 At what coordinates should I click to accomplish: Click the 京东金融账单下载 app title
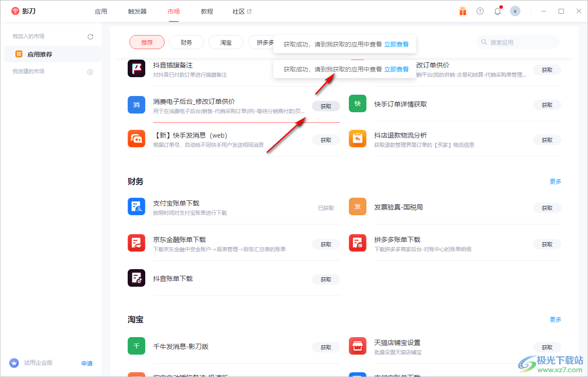179,240
